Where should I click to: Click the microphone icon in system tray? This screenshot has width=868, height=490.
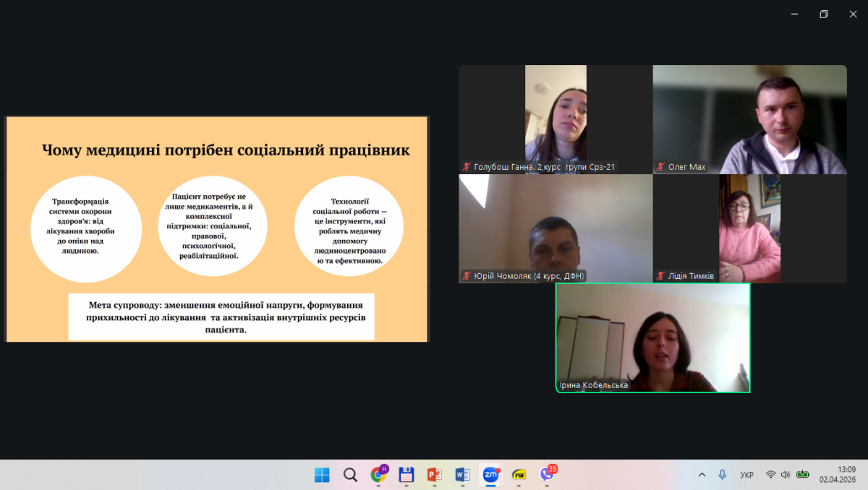(722, 475)
